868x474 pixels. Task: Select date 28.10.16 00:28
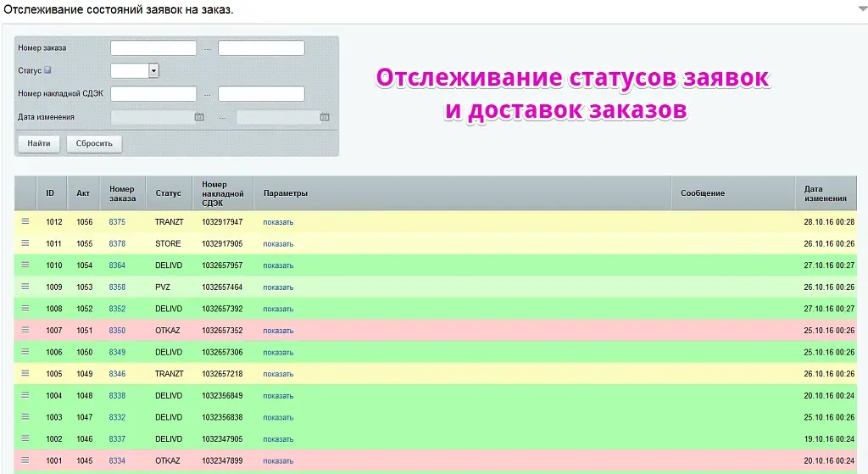point(829,222)
